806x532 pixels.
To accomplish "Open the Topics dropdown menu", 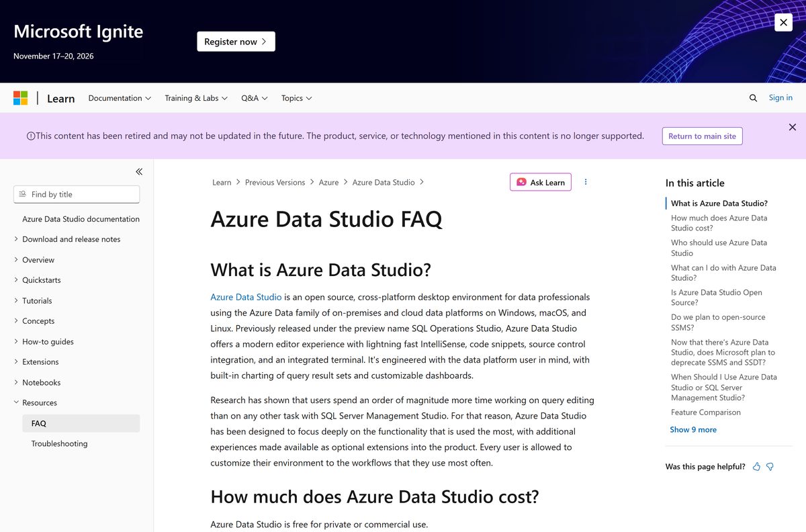I will pyautogui.click(x=296, y=98).
